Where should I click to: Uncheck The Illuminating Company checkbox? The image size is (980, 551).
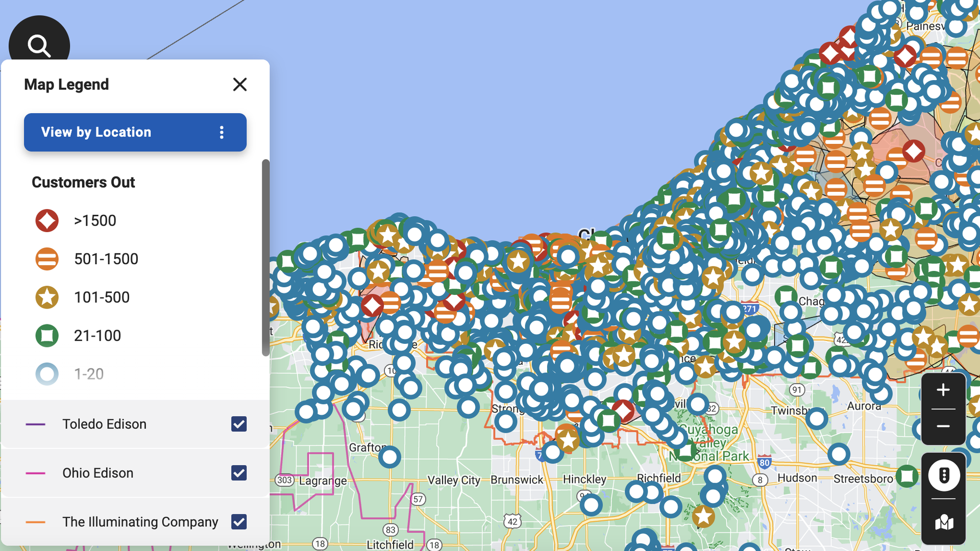pyautogui.click(x=238, y=522)
